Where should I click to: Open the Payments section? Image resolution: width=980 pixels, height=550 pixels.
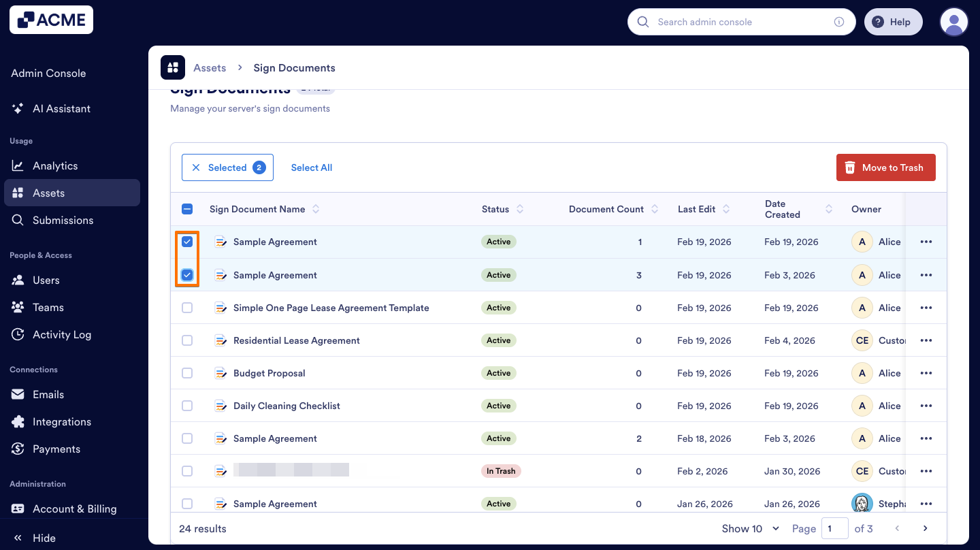56,449
